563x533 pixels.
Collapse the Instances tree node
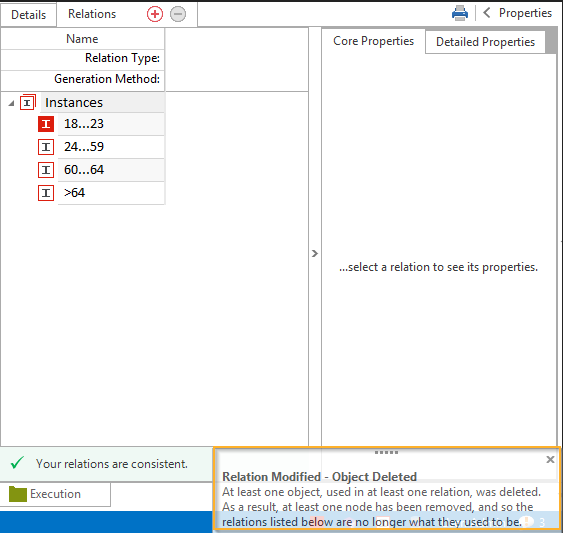11,103
